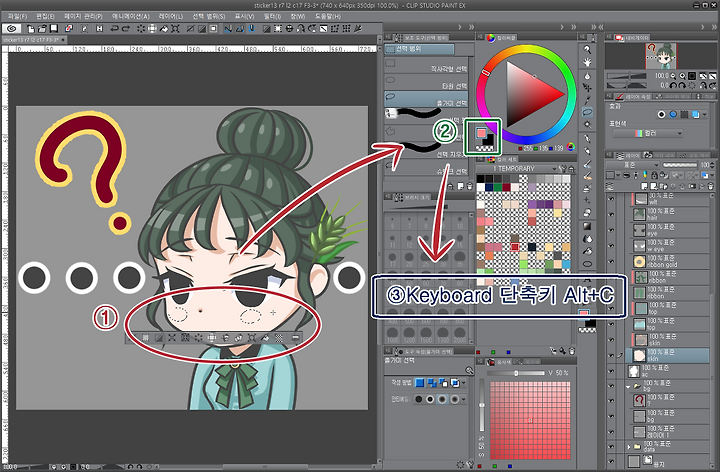Open the 파일(F) File menu

tap(17, 16)
